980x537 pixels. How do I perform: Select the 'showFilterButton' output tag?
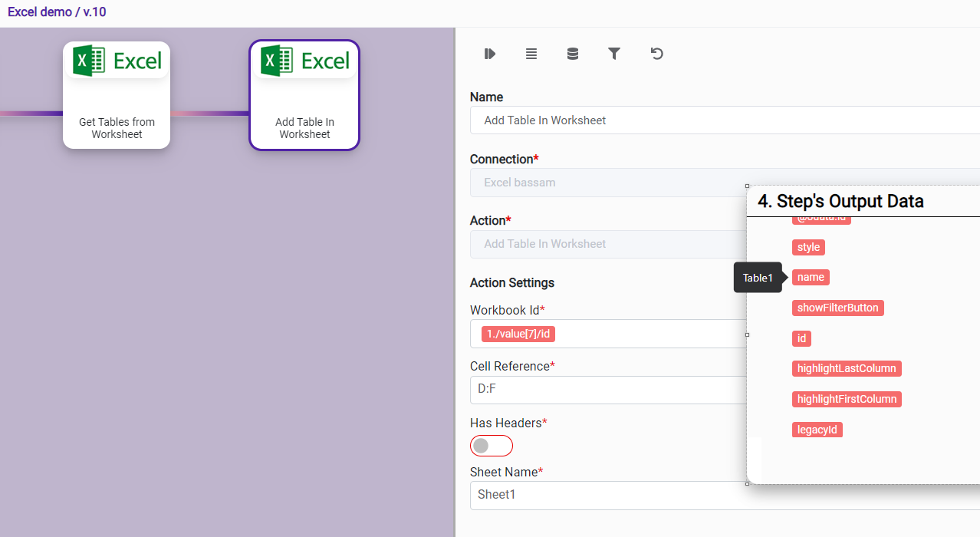[x=837, y=308]
